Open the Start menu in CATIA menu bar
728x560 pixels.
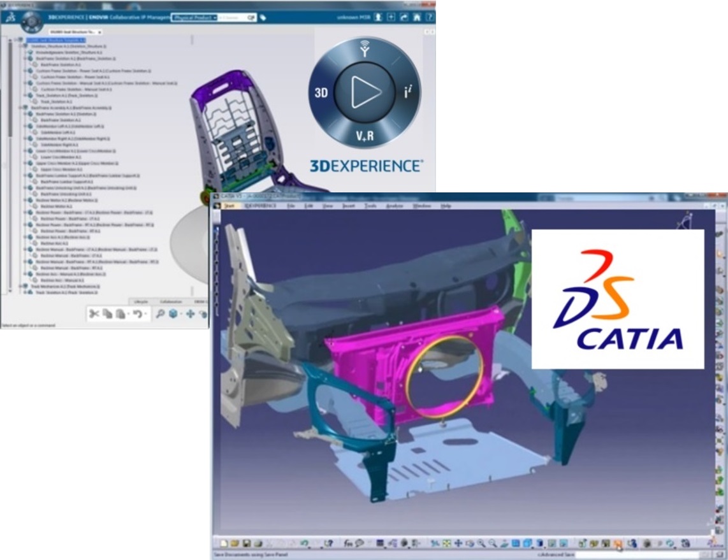[x=229, y=206]
